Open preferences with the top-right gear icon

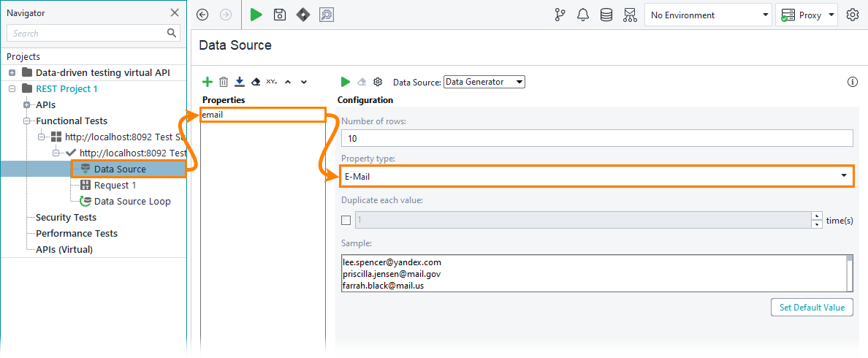tap(853, 15)
